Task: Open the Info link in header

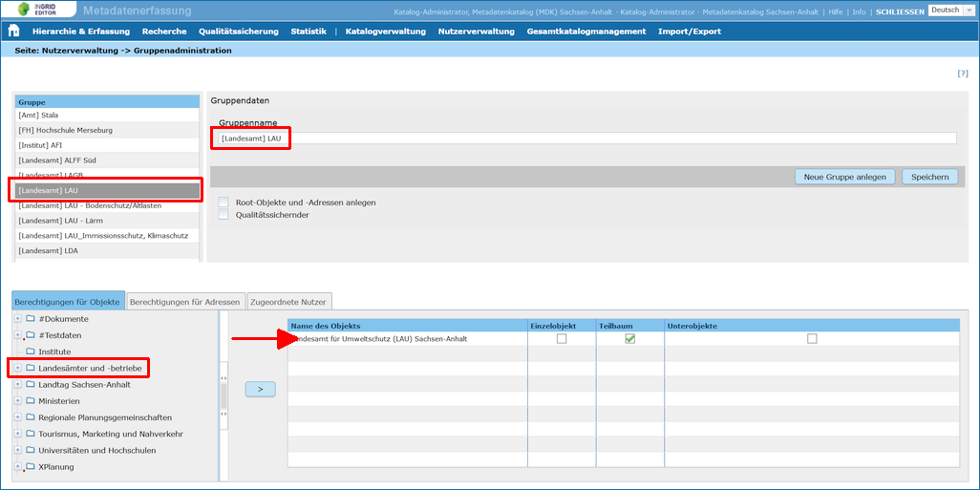Action: click(860, 11)
